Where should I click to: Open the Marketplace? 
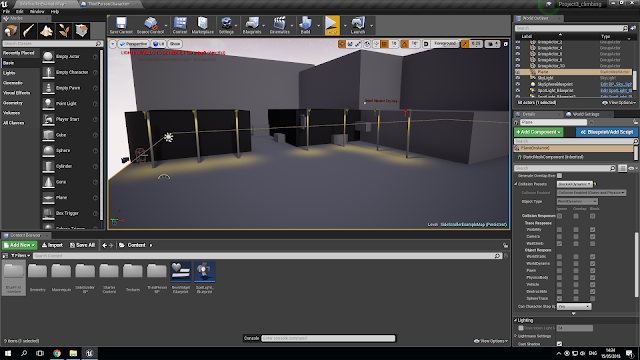pos(202,25)
